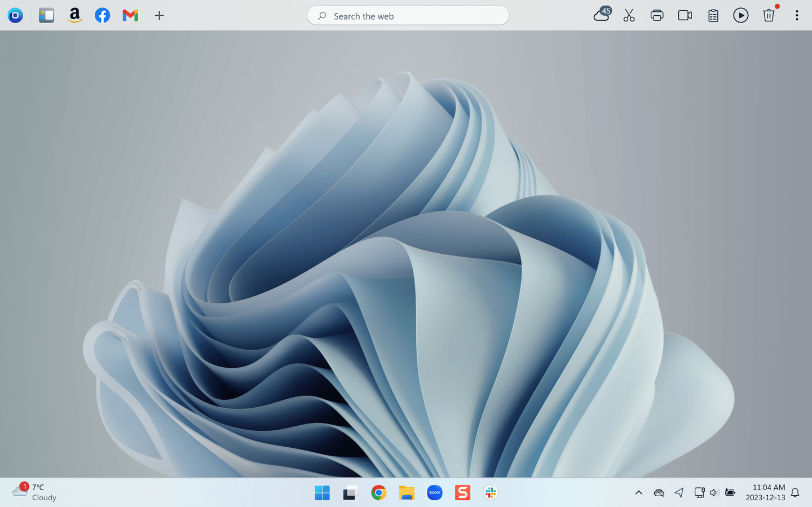The image size is (812, 507).
Task: Start a Zoom meeting from the taskbar
Action: coord(434,492)
